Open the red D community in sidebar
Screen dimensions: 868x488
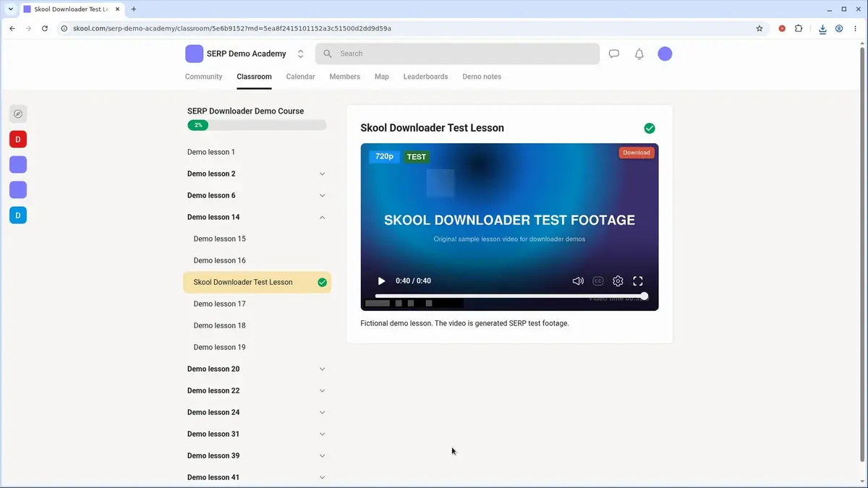18,139
